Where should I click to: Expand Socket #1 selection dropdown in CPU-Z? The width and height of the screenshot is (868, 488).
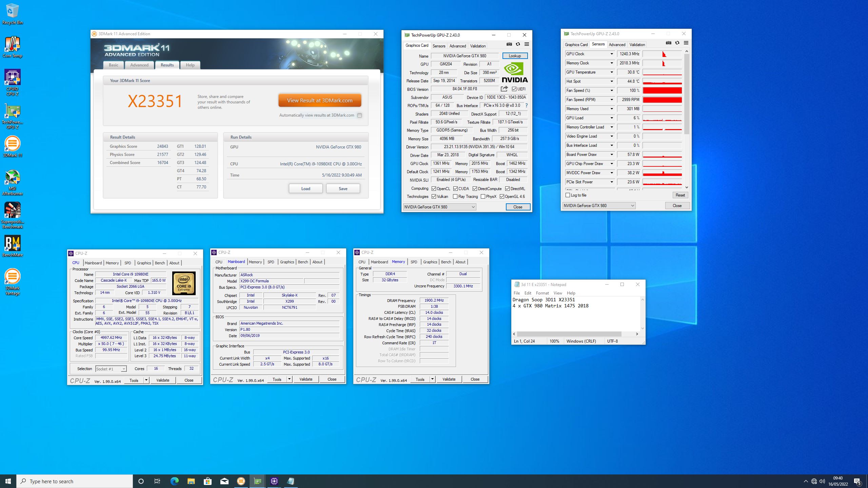[124, 369]
